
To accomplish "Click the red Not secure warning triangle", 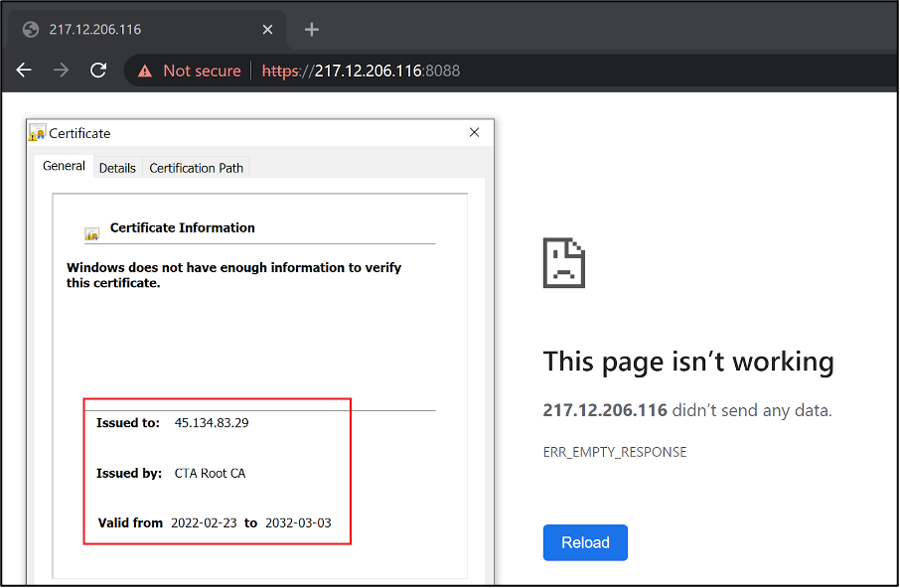I will point(145,71).
